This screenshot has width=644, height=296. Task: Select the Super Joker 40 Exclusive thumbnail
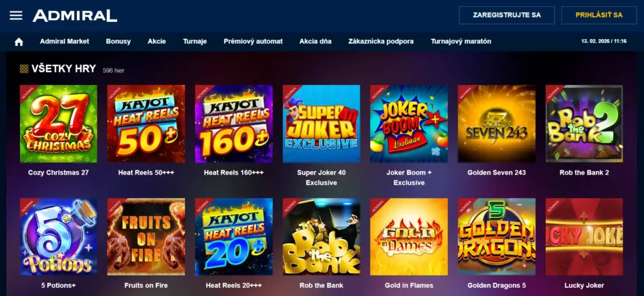pyautogui.click(x=321, y=124)
